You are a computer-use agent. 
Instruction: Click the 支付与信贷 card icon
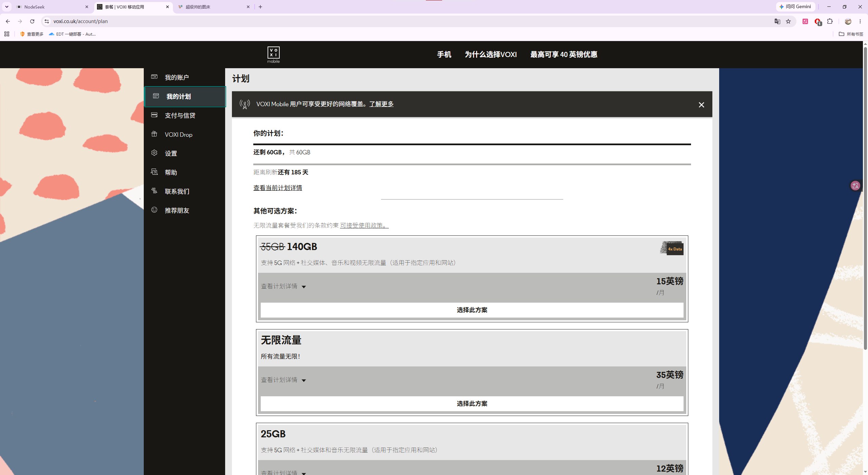[x=154, y=115]
